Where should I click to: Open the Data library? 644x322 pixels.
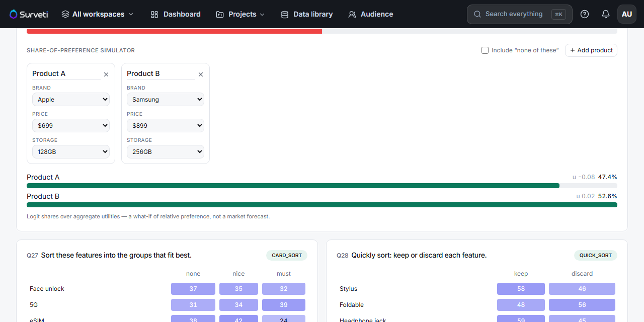pos(307,14)
